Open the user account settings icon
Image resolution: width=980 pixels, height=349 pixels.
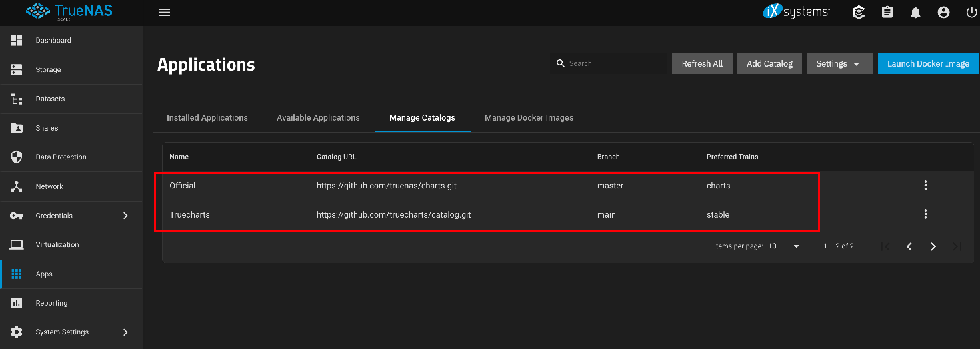pyautogui.click(x=943, y=12)
